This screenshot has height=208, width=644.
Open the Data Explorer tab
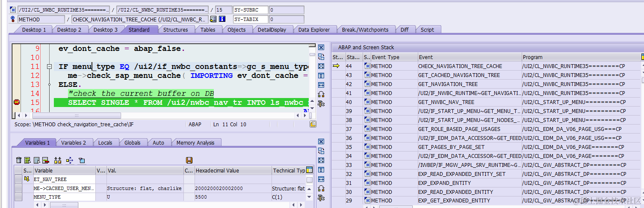pyautogui.click(x=314, y=30)
